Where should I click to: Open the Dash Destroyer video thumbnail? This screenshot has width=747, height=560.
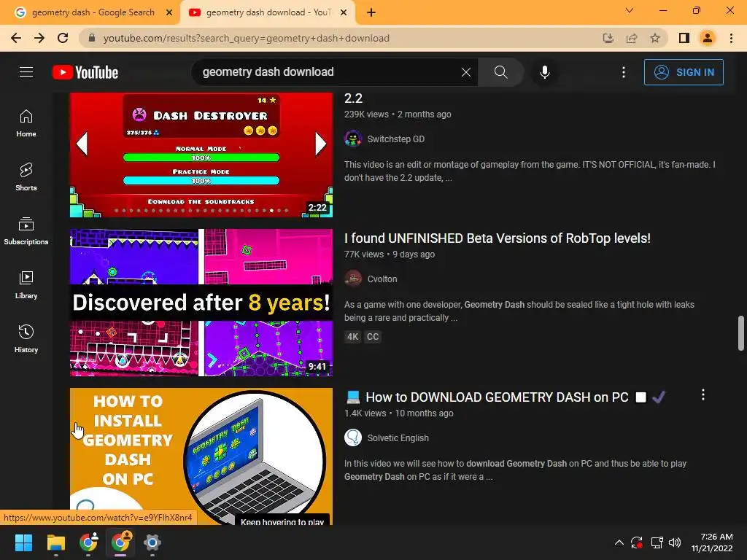tap(201, 155)
